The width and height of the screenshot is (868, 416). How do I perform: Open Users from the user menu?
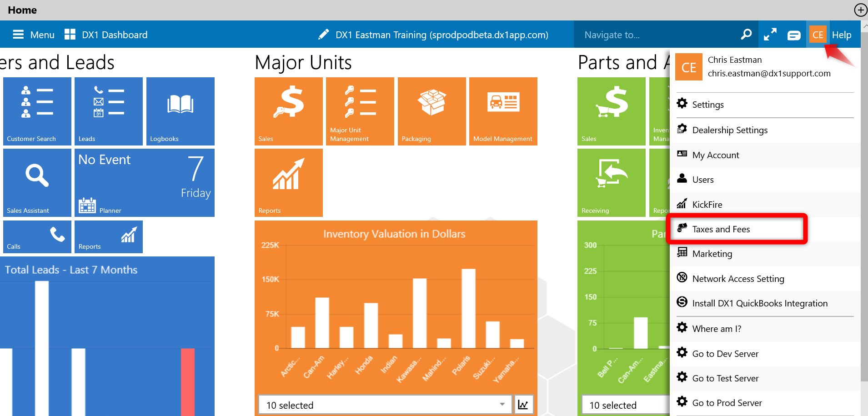(765, 180)
